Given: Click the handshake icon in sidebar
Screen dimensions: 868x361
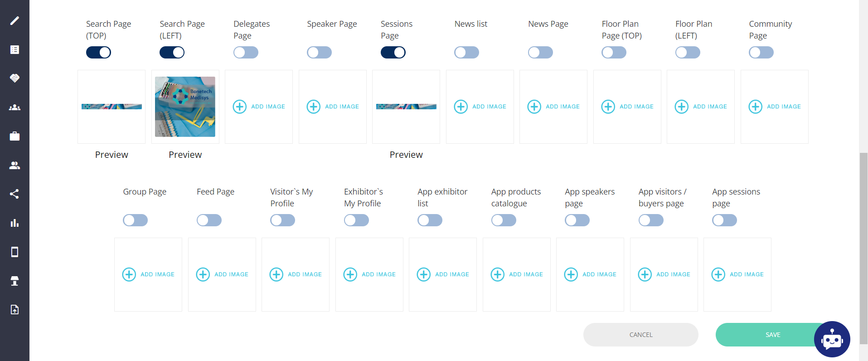Looking at the screenshot, I should pos(15,78).
